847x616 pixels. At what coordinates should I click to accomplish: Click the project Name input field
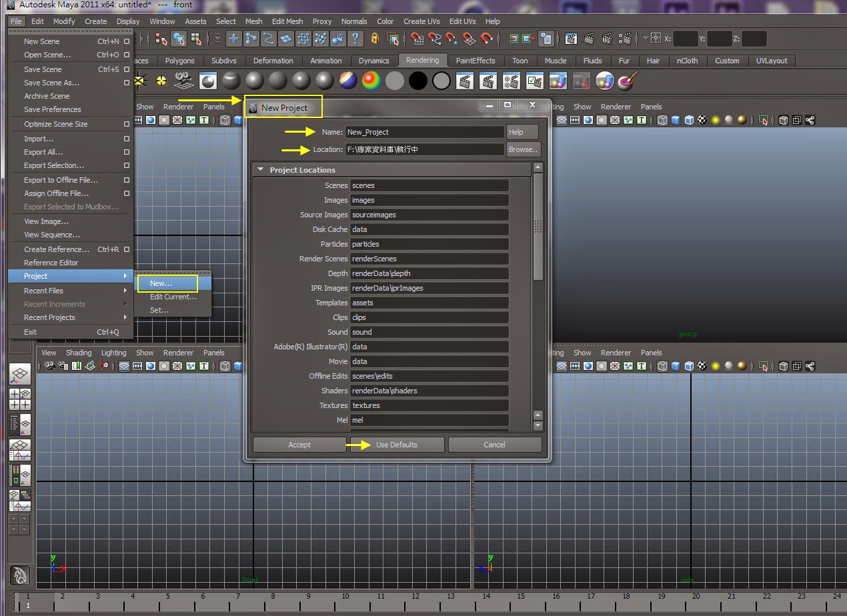425,132
